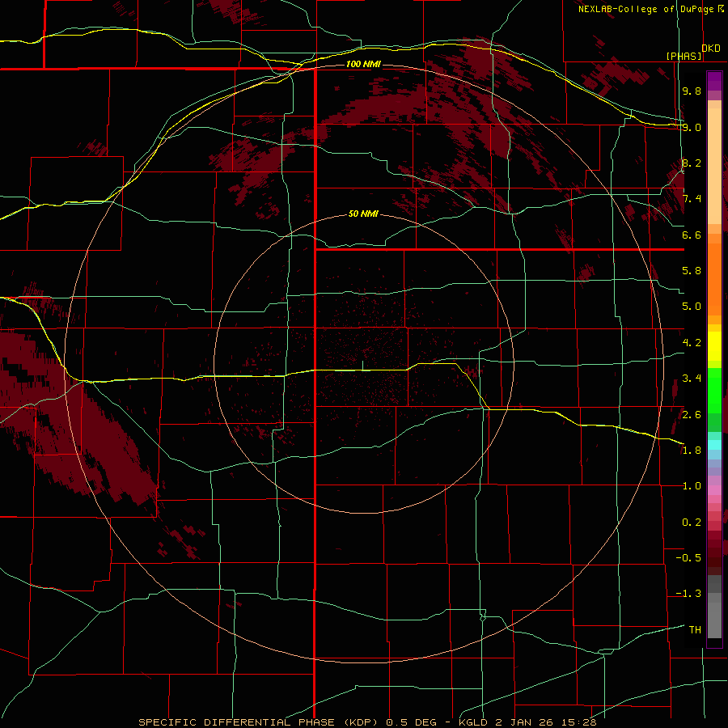Click the 9.0 value on the color scale

[692, 127]
